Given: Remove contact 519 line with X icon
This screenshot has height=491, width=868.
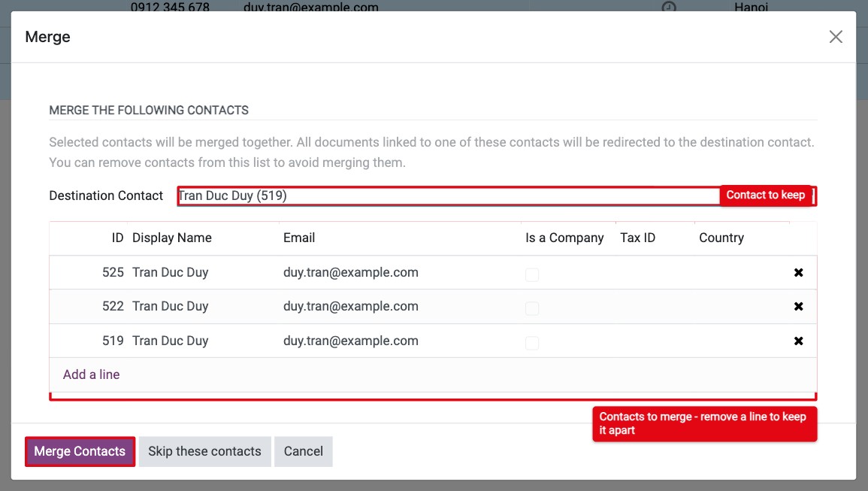Looking at the screenshot, I should click(798, 341).
